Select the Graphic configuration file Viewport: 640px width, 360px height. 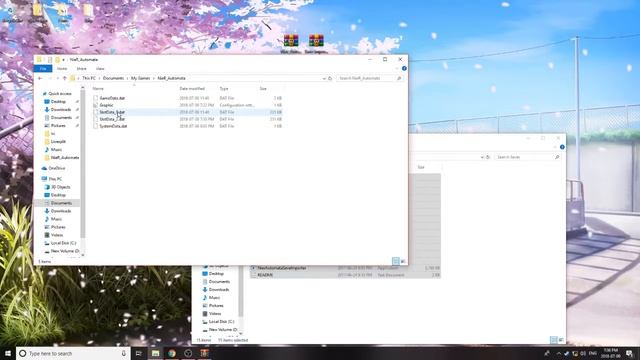click(107, 105)
